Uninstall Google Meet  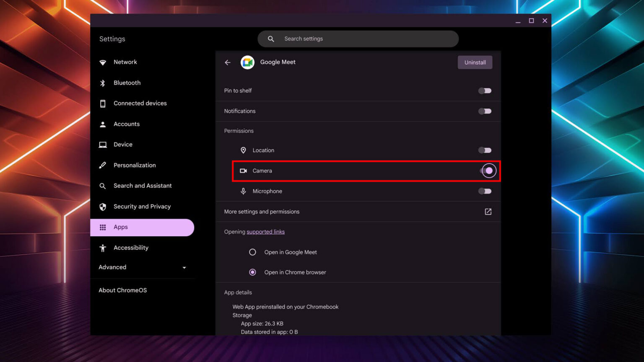tap(475, 62)
